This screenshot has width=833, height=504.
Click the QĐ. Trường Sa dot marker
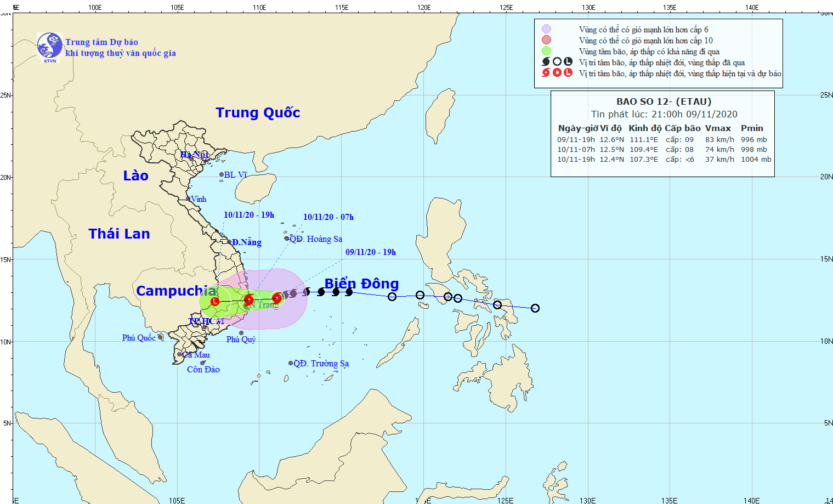pos(291,363)
